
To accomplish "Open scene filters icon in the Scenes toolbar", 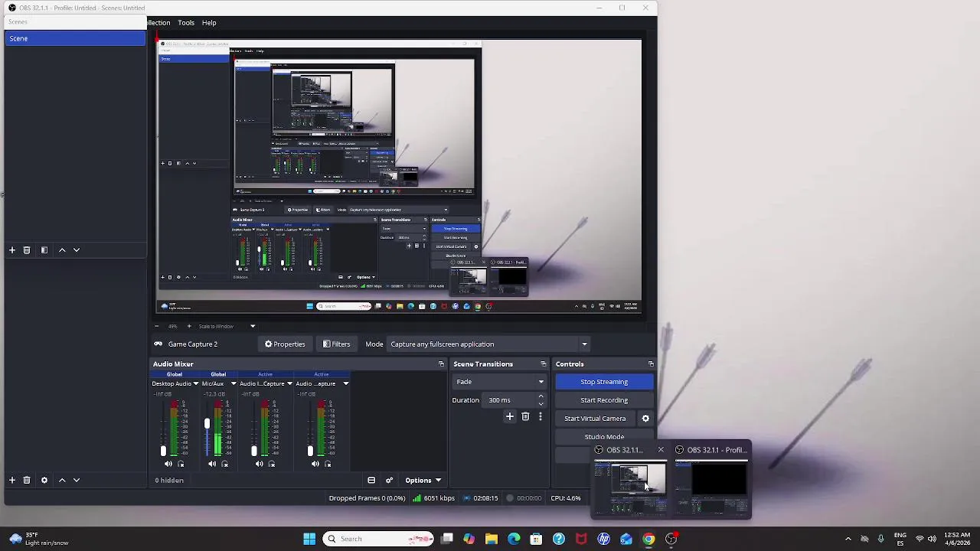I will 44,250.
